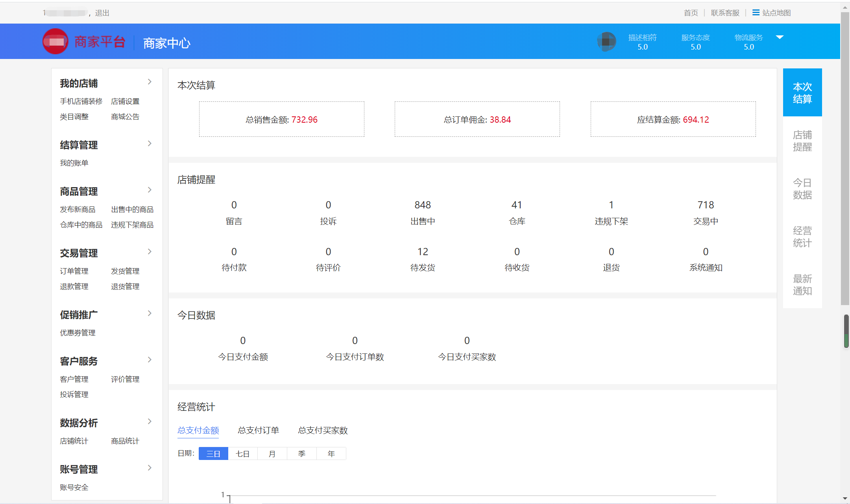This screenshot has width=850, height=504.
Task: Click the site map hamburger icon
Action: [x=756, y=13]
